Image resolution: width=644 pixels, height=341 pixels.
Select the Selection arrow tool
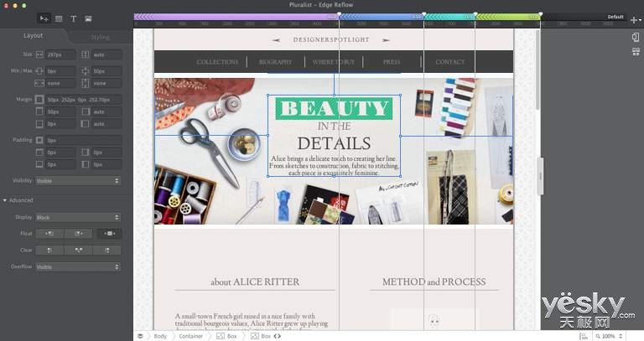44,18
